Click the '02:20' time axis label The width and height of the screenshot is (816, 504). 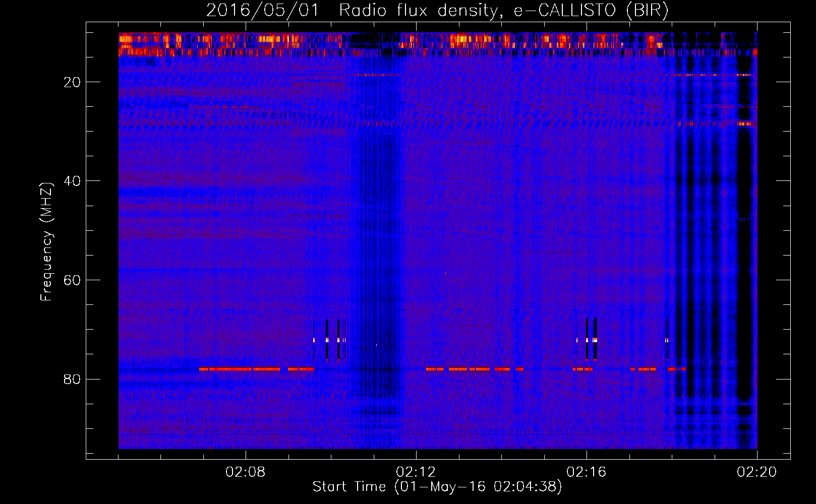(757, 472)
